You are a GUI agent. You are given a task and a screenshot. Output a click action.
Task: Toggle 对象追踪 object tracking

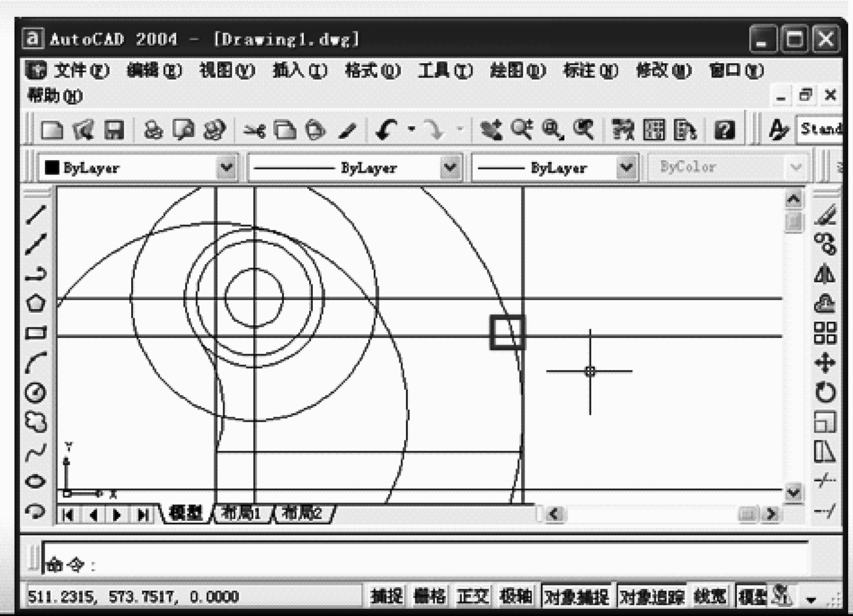coord(651,596)
